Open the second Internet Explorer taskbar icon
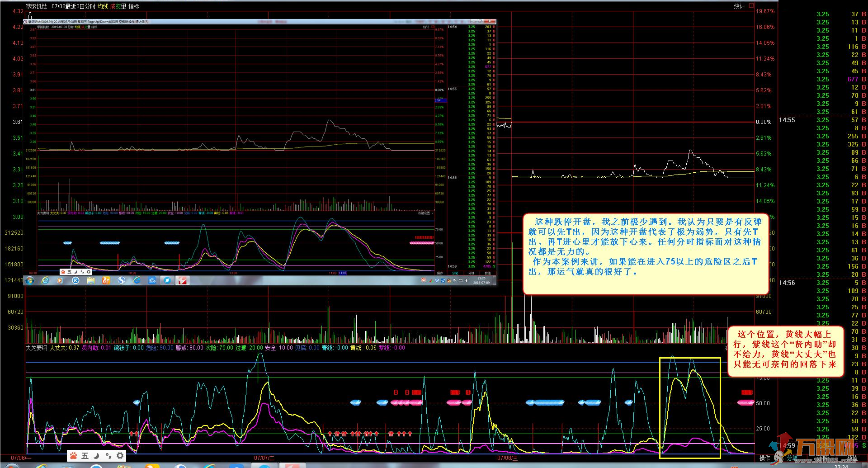Viewport: 868px width, 468px height. (137, 280)
